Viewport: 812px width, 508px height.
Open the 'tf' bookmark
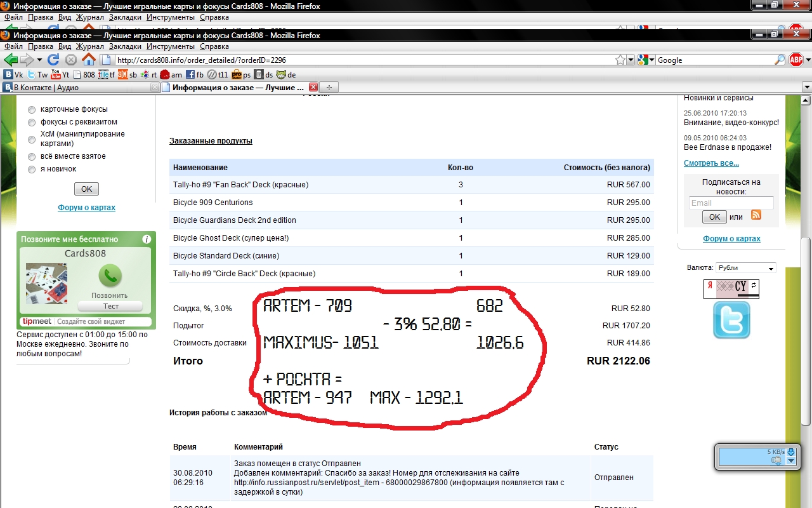(x=107, y=74)
